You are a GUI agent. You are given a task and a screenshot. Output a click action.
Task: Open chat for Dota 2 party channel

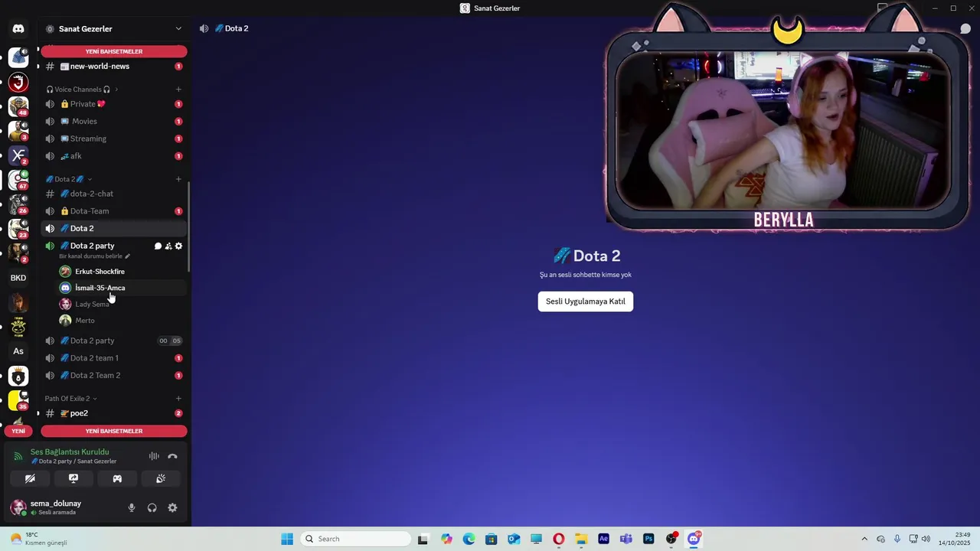[x=158, y=246]
